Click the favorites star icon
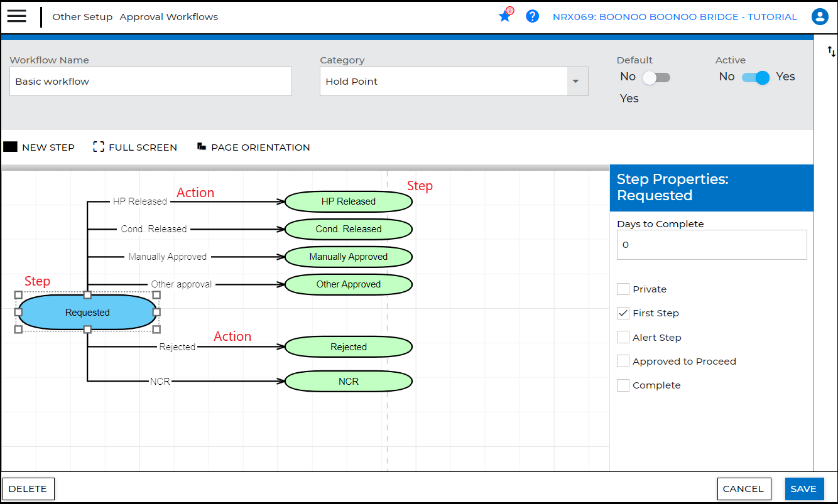This screenshot has height=504, width=838. click(505, 16)
